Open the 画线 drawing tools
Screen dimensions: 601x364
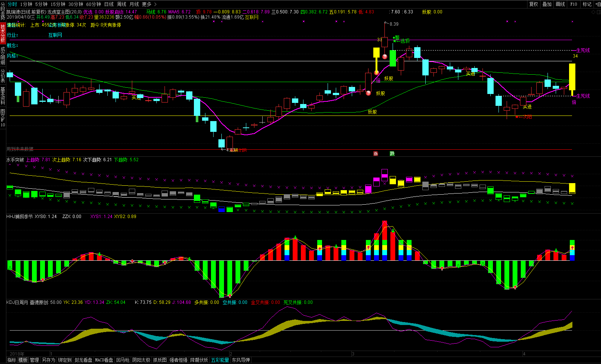(x=560, y=4)
